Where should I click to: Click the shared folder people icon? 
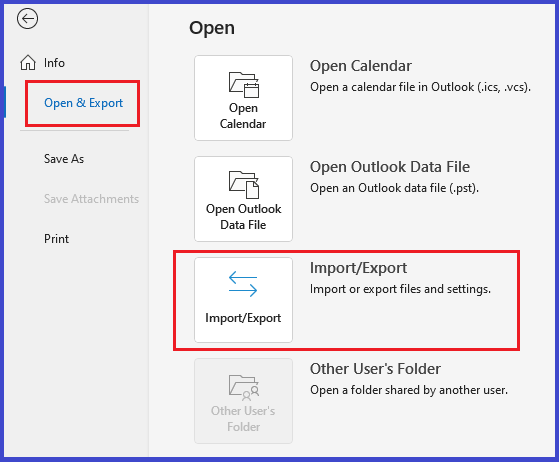pos(243,387)
